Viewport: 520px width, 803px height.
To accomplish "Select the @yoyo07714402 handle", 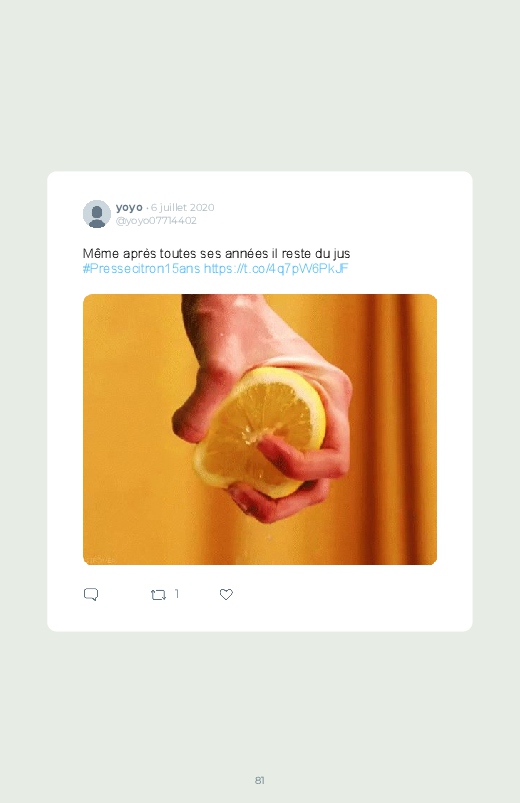I will 156,220.
